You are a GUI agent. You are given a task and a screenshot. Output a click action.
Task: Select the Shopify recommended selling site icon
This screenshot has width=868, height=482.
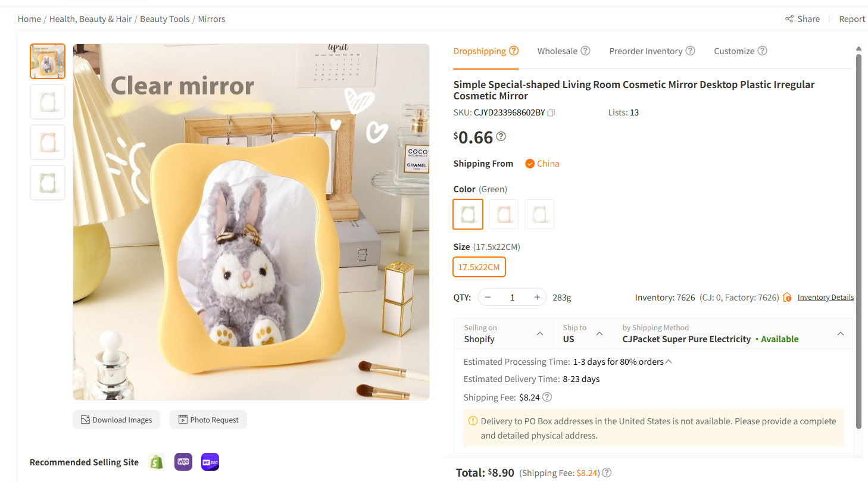tap(156, 462)
